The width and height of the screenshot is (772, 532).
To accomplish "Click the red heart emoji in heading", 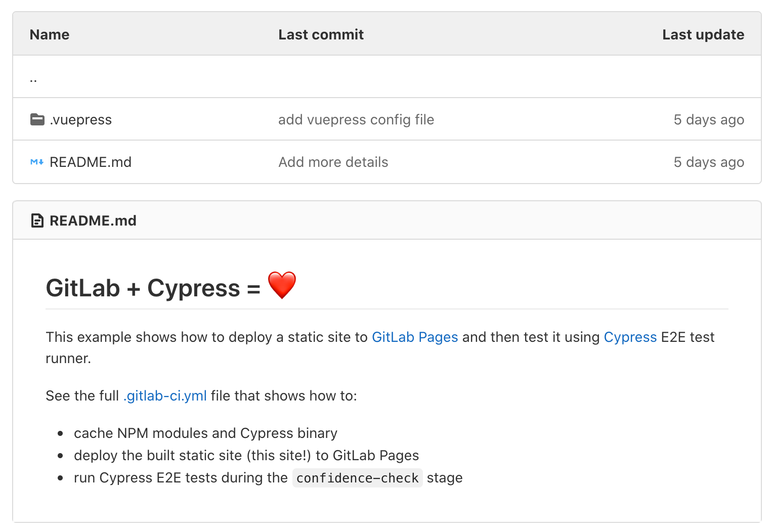I will pyautogui.click(x=282, y=286).
